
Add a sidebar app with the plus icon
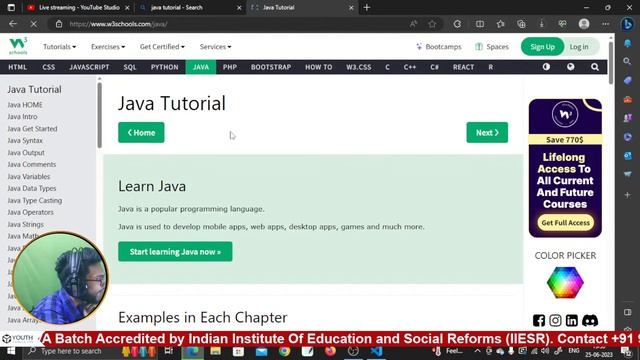[628, 195]
